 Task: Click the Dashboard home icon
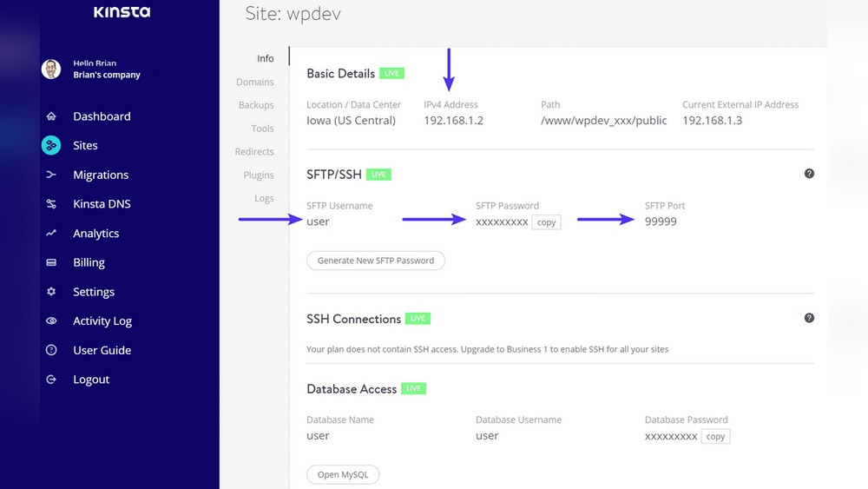51,116
